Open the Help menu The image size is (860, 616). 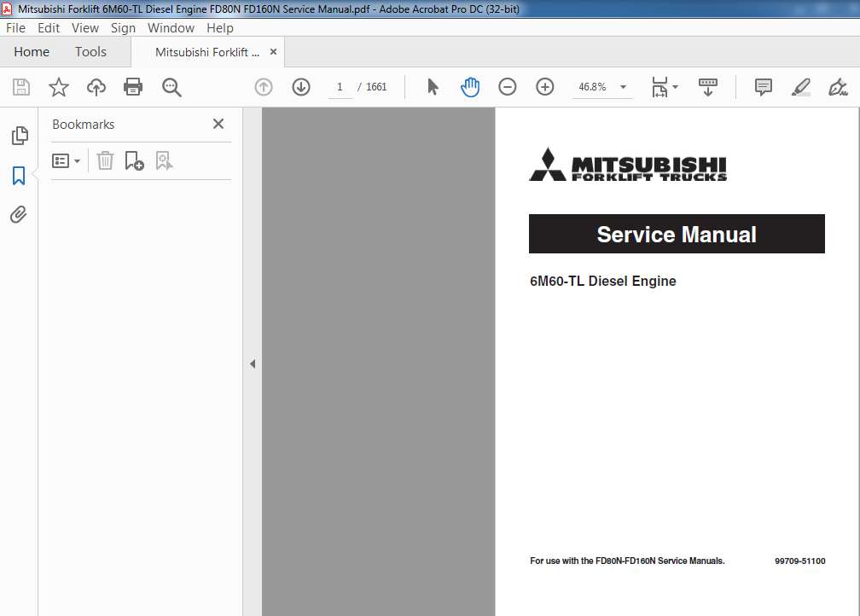click(220, 28)
